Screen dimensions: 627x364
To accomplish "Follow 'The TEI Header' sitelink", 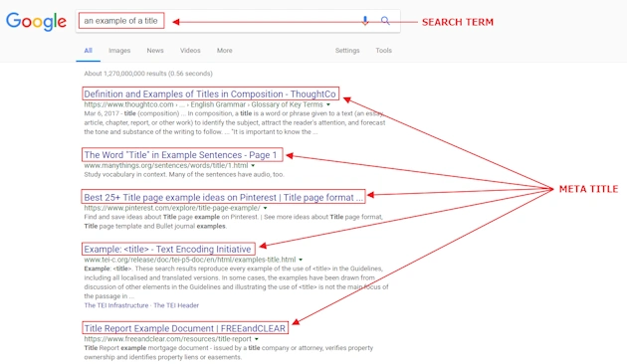I will 176,305.
